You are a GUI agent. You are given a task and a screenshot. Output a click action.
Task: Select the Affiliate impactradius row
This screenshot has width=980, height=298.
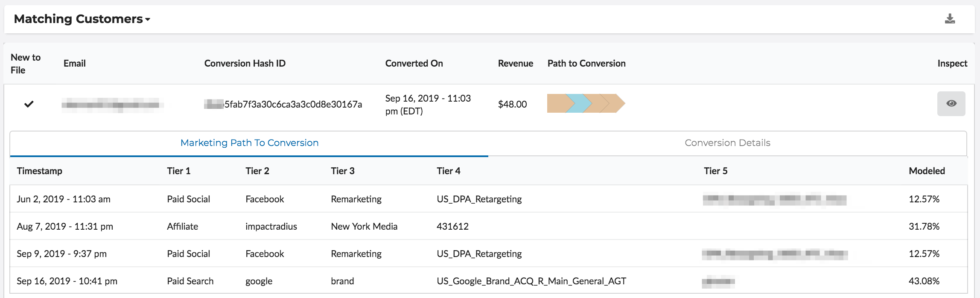coord(271,226)
